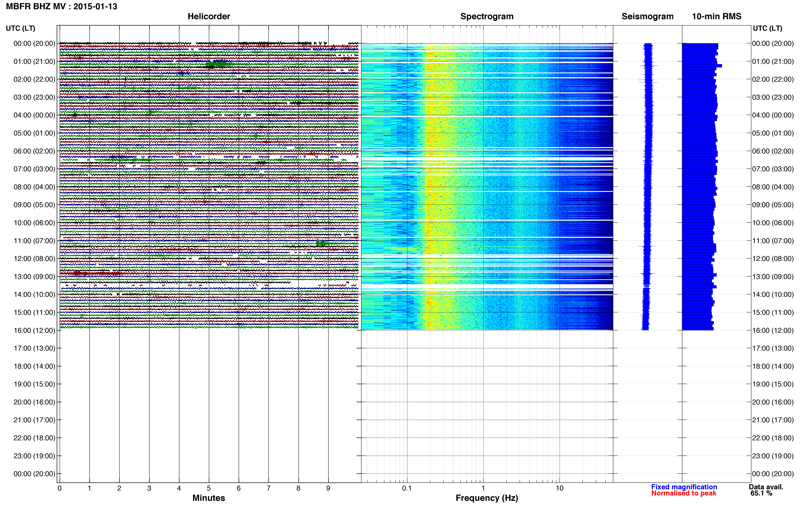Image resolution: width=812 pixels, height=508 pixels.
Task: Select the 'Spectrogram' panel heading
Action: [x=487, y=16]
